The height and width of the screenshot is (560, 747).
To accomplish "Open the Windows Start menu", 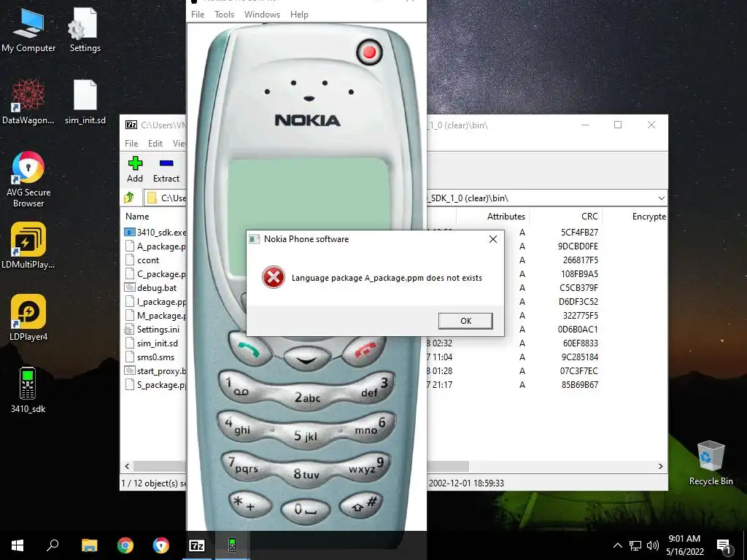I will (x=18, y=545).
